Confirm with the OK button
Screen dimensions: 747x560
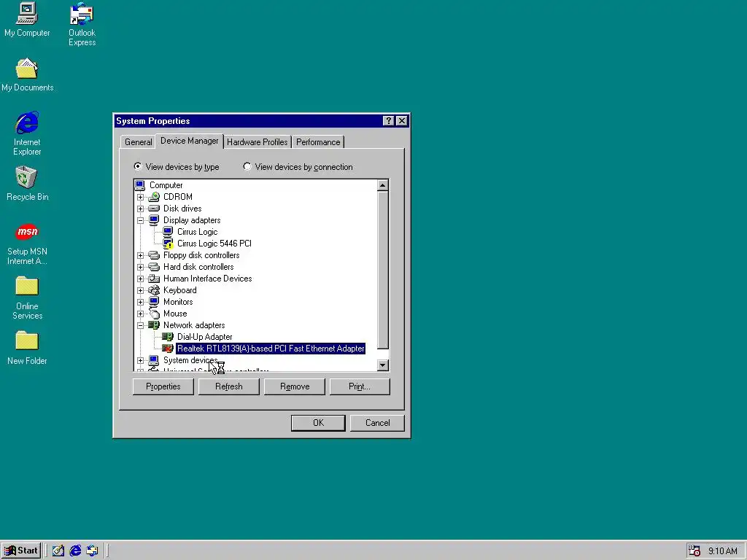point(318,423)
